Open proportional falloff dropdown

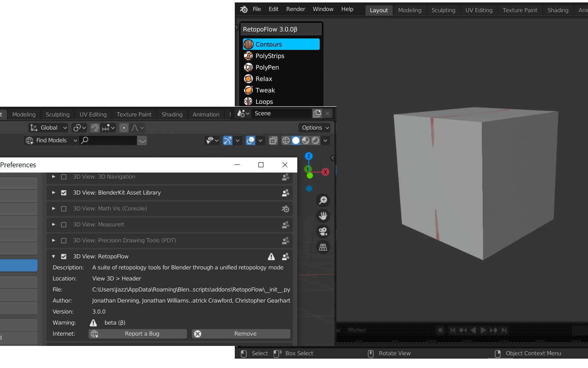pos(137,128)
